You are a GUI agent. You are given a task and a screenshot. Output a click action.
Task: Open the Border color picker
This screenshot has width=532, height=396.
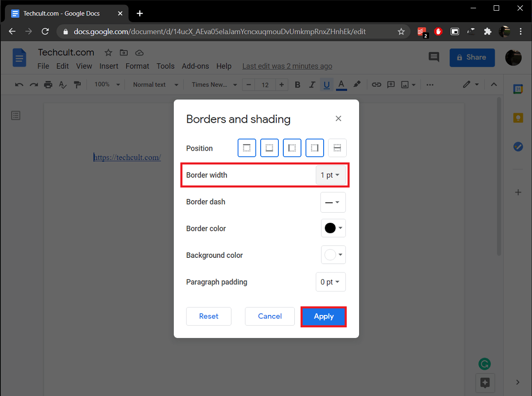pos(333,228)
